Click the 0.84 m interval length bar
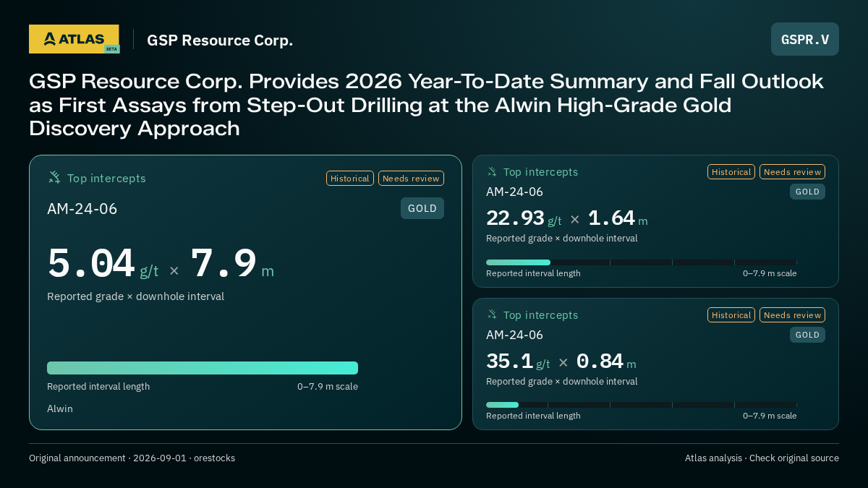Image resolution: width=868 pixels, height=488 pixels. [642, 405]
